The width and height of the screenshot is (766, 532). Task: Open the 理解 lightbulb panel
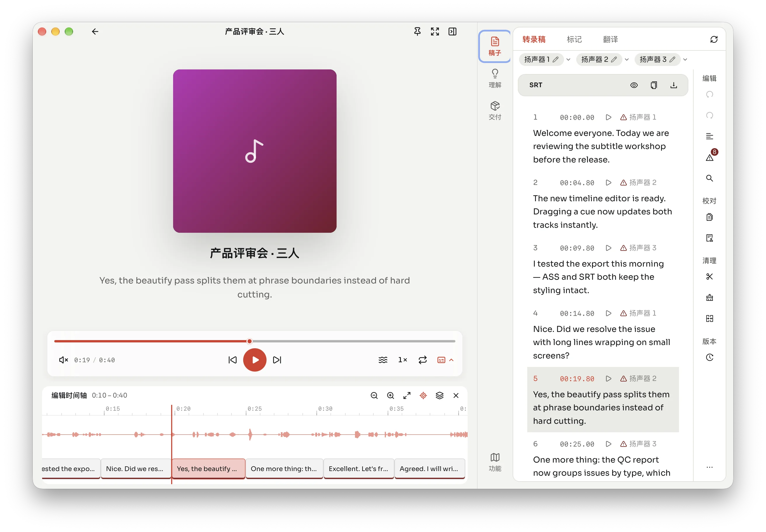point(495,78)
